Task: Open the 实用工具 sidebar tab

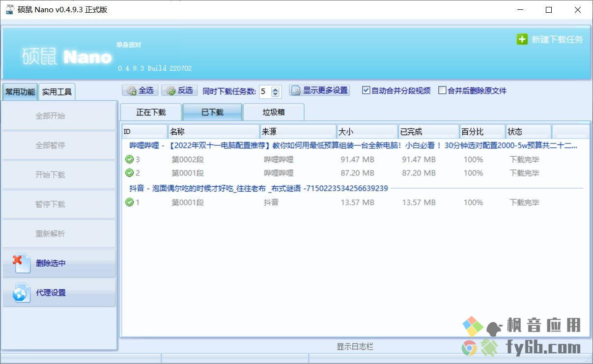Action: 57,92
